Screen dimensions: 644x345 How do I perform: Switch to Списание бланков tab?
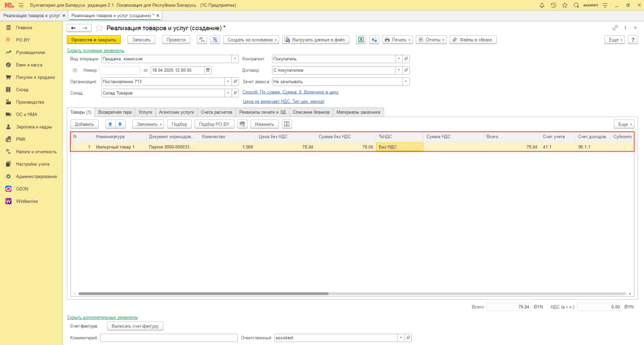[311, 112]
